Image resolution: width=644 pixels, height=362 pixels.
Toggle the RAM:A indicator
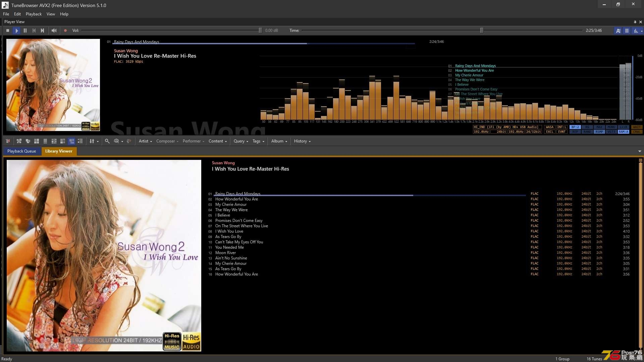pyautogui.click(x=623, y=132)
